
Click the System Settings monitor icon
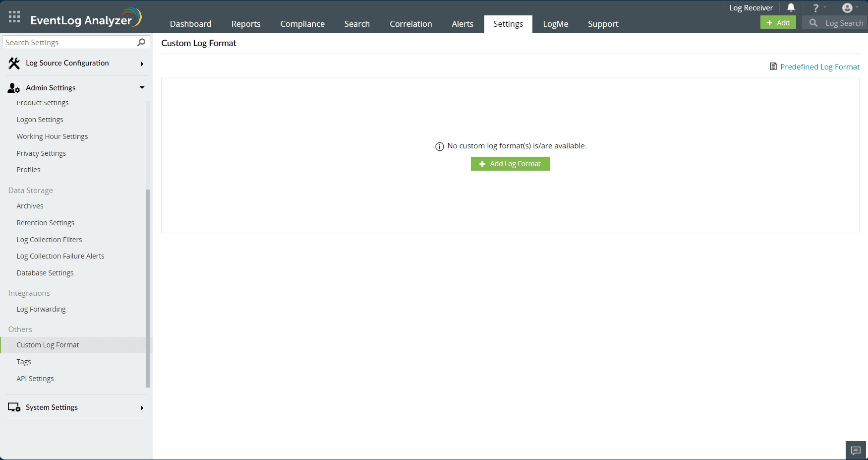click(14, 407)
